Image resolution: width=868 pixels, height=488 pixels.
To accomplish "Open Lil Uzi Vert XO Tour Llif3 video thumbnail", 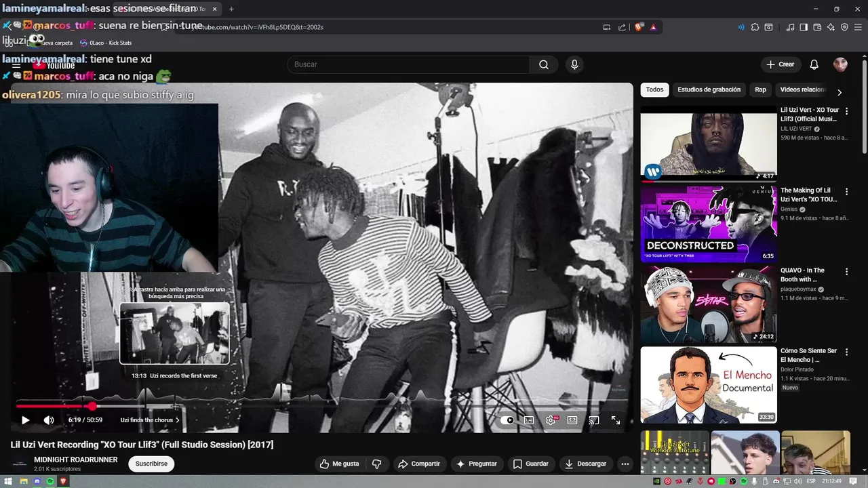I will (709, 143).
